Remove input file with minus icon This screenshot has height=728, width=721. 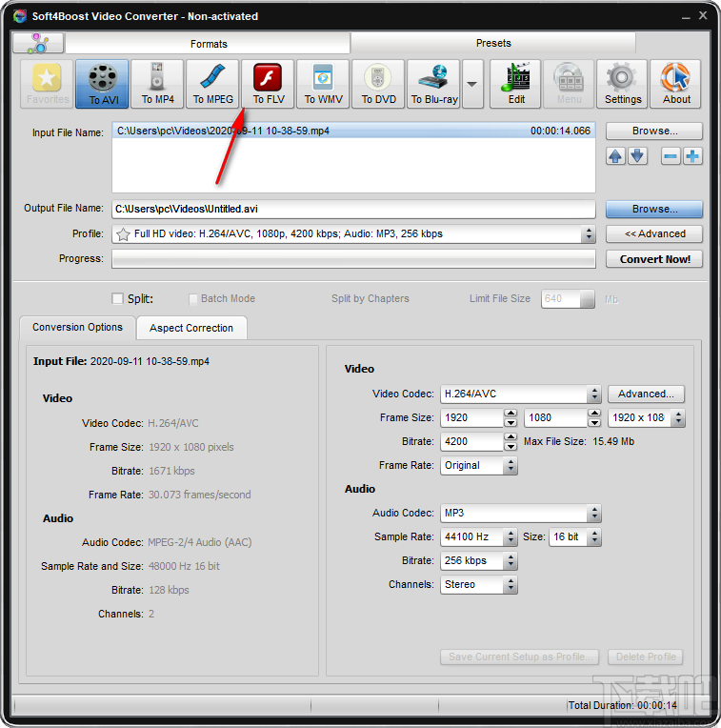click(x=671, y=156)
